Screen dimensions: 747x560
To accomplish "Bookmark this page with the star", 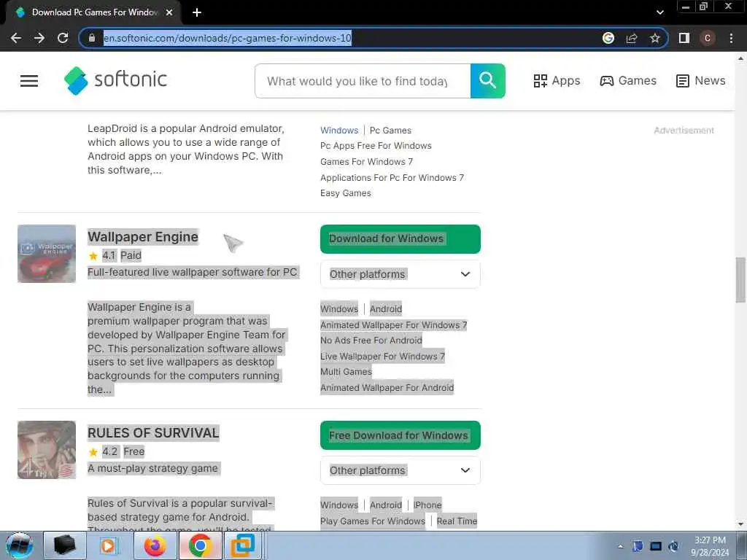I will click(x=655, y=38).
